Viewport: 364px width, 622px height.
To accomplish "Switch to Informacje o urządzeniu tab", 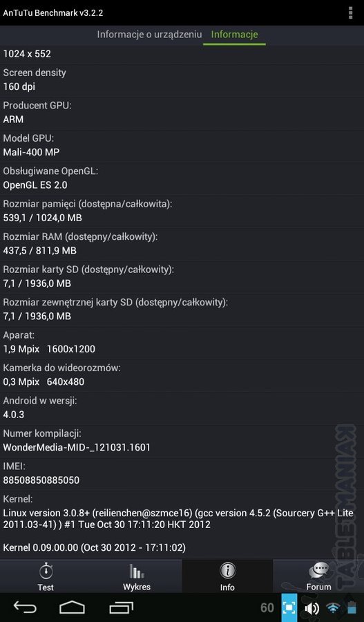I will point(149,35).
